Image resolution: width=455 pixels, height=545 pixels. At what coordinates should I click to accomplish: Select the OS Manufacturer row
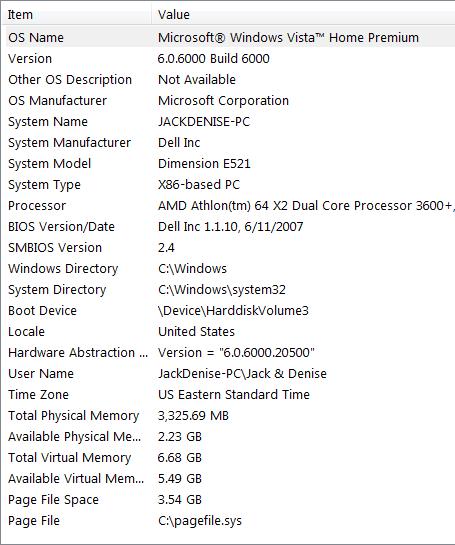click(x=228, y=100)
